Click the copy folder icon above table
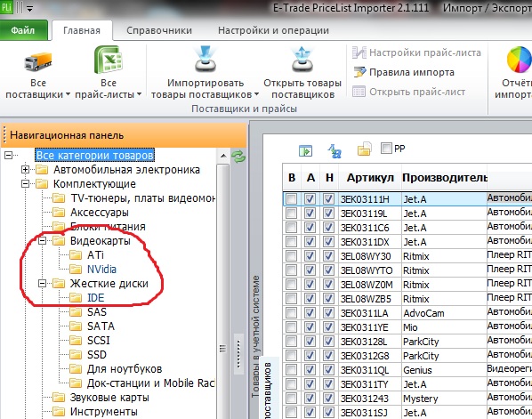This screenshot has height=419, width=532. [365, 149]
